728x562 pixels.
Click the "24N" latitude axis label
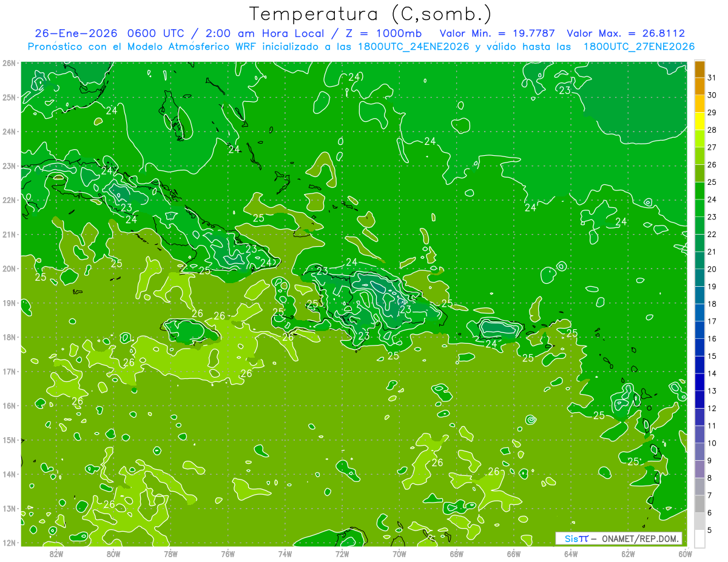9,132
